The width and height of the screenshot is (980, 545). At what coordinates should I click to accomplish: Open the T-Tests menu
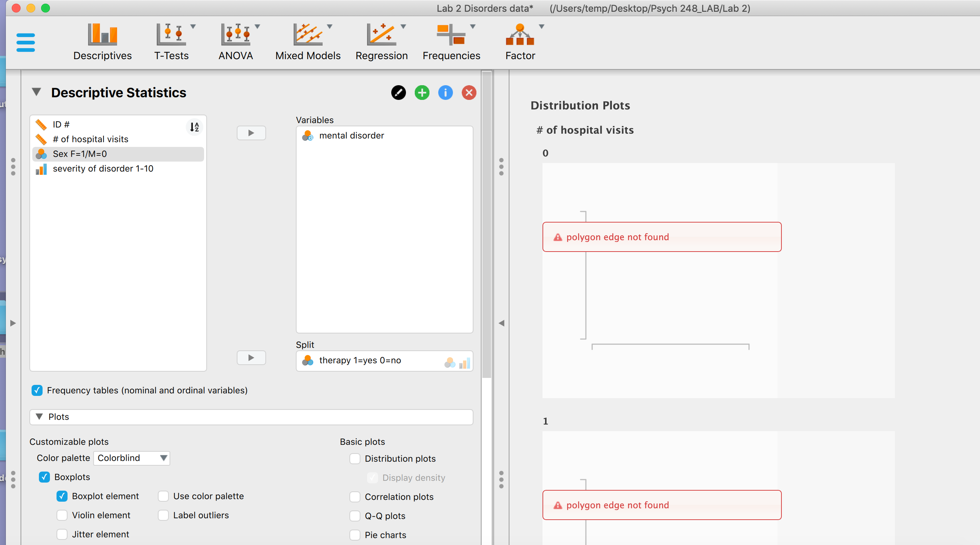tap(171, 42)
